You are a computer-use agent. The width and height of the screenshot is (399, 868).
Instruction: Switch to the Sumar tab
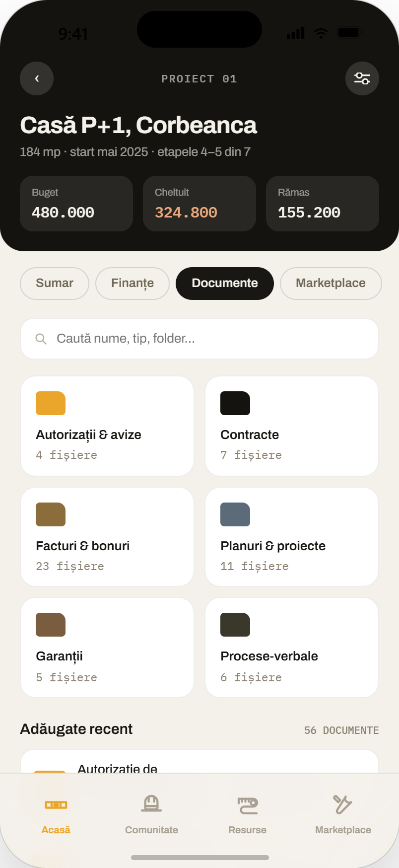pyautogui.click(x=55, y=284)
